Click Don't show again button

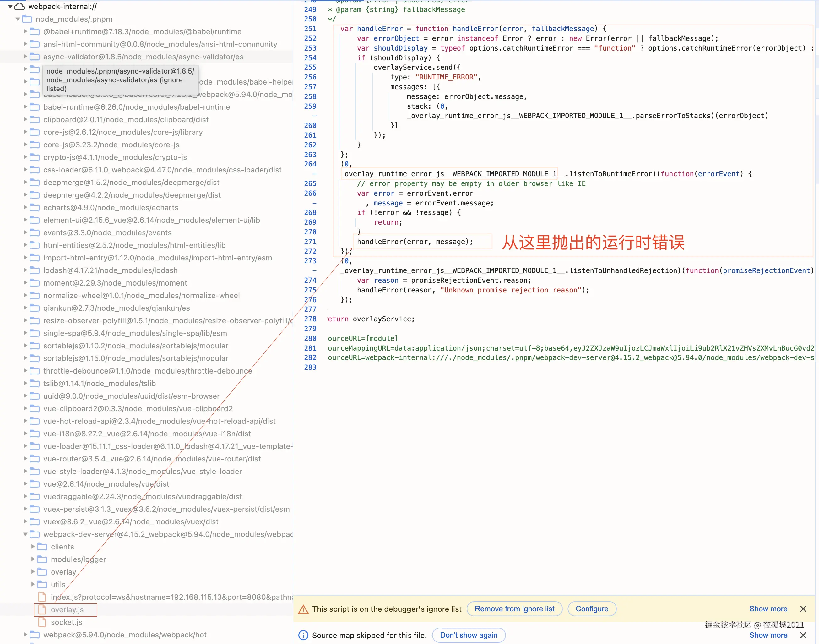click(x=469, y=635)
